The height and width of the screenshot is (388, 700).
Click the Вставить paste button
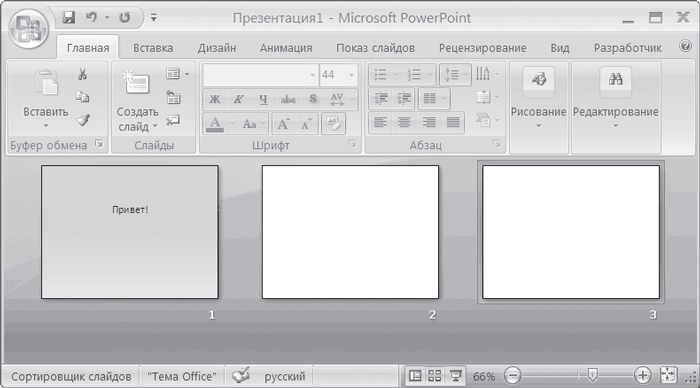click(x=46, y=98)
